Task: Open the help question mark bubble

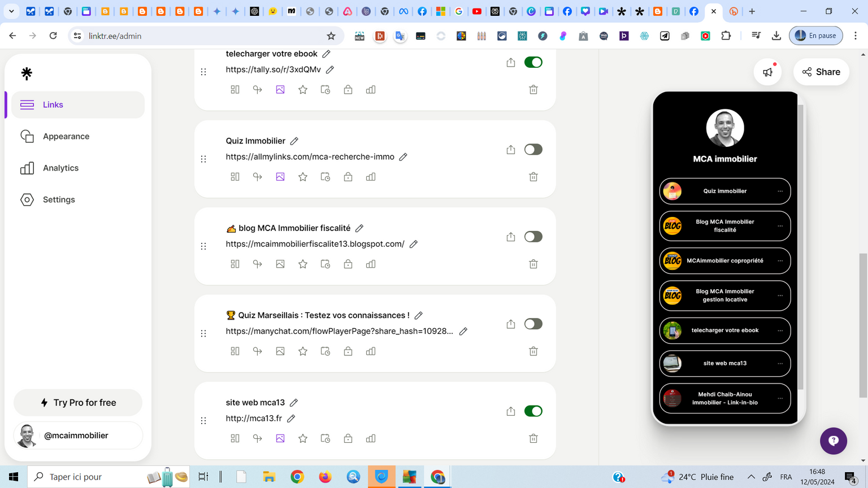Action: coord(834,441)
